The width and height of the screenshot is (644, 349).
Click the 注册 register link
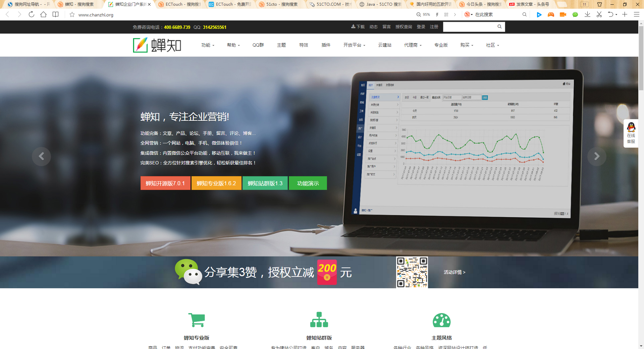(x=434, y=27)
